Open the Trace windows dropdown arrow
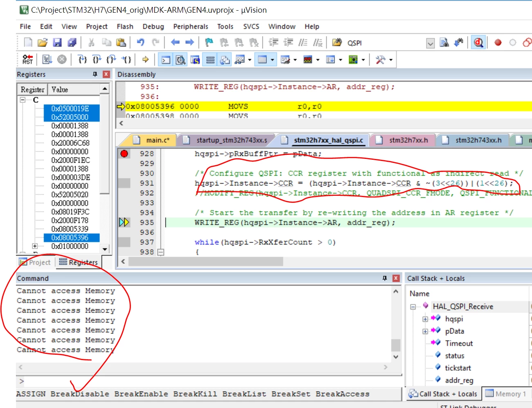The width and height of the screenshot is (532, 408). (x=340, y=60)
